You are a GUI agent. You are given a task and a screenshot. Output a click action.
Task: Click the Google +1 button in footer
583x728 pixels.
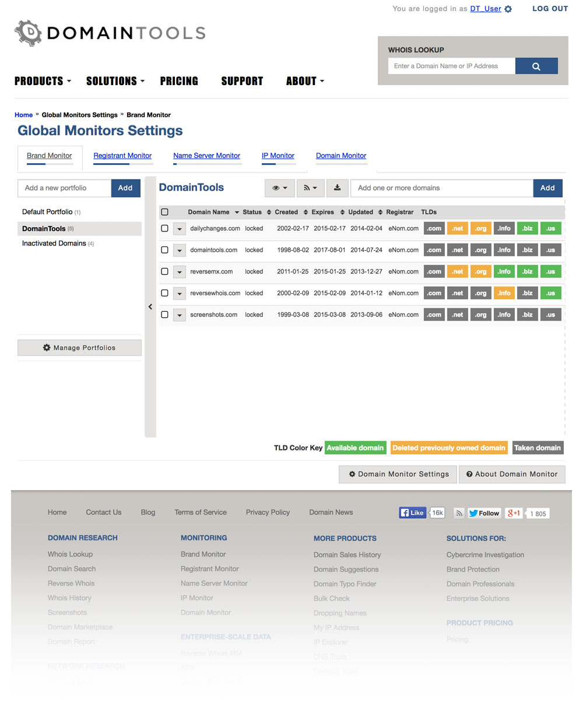click(x=514, y=513)
